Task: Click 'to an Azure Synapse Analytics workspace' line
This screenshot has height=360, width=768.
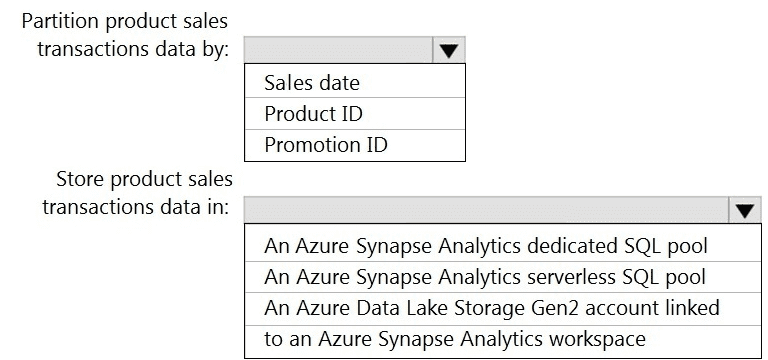Action: click(x=455, y=339)
